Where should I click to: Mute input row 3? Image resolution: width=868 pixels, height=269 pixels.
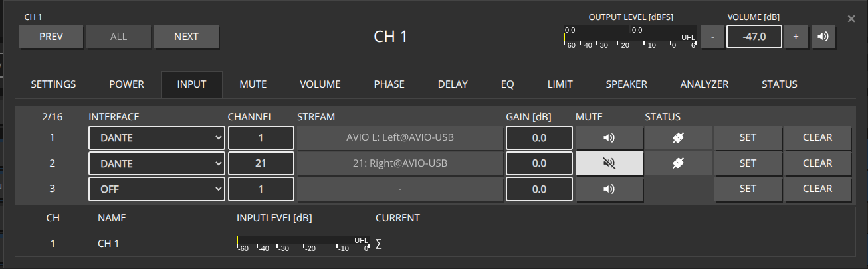609,189
